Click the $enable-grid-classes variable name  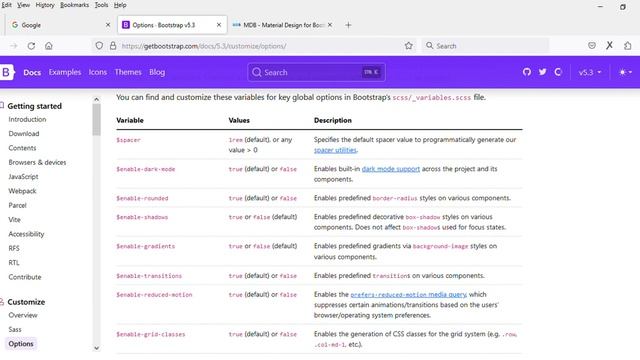click(x=151, y=334)
